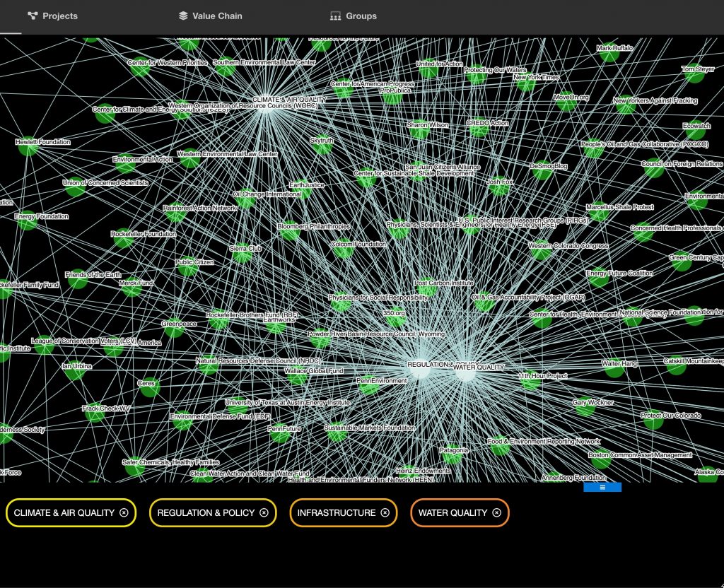Click the EarthJustice node
The height and width of the screenshot is (588, 724).
pyautogui.click(x=301, y=189)
